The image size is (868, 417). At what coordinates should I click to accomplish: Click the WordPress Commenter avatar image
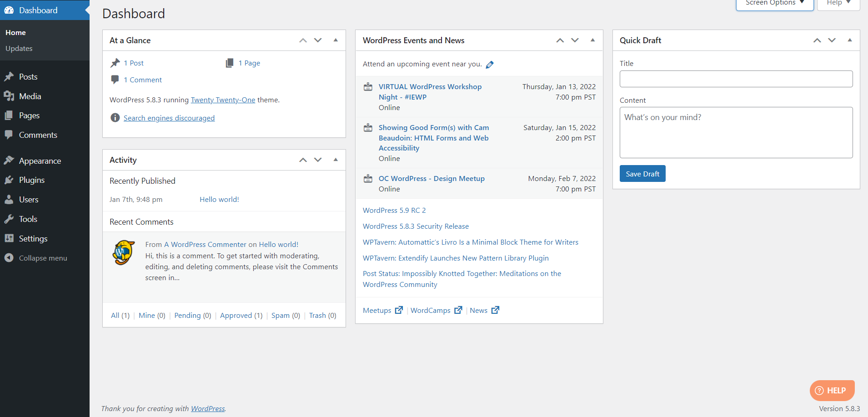click(124, 252)
